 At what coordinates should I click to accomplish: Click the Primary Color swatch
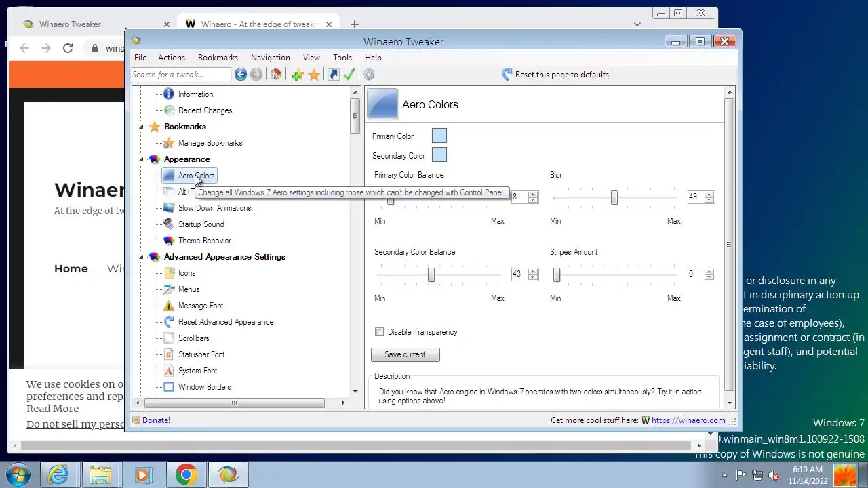coord(439,136)
